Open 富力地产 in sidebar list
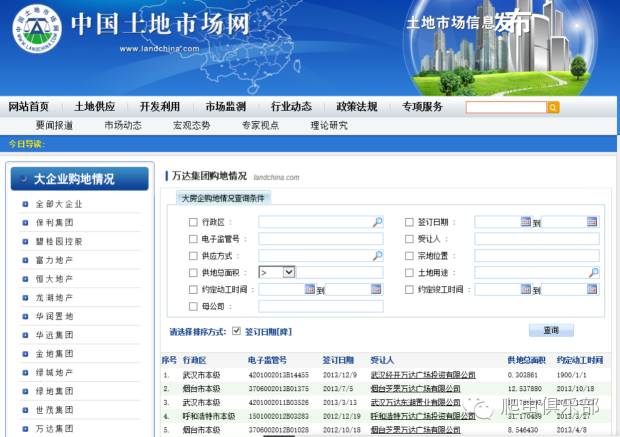Screen dimensions: 620x437 click(54, 260)
